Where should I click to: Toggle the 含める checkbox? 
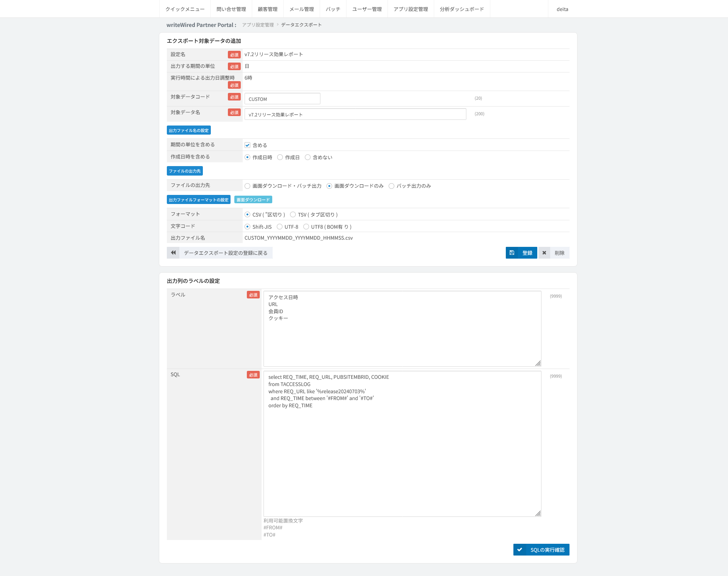[x=247, y=145]
